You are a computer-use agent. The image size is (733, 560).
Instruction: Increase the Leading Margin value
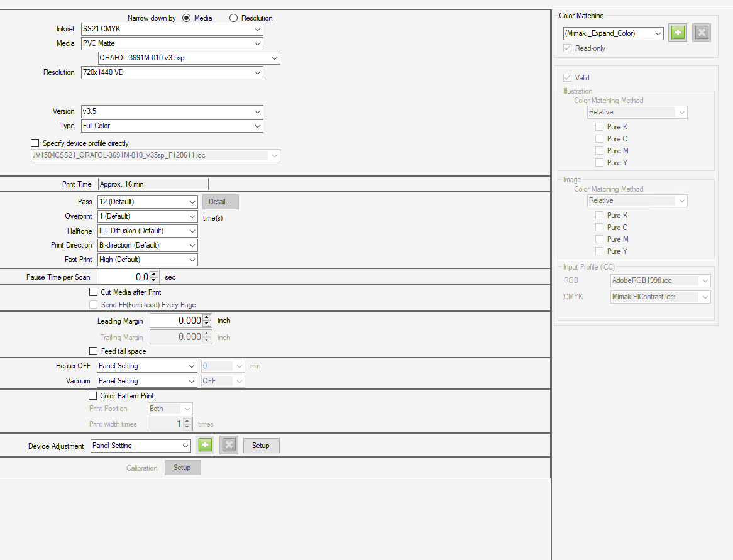point(207,317)
